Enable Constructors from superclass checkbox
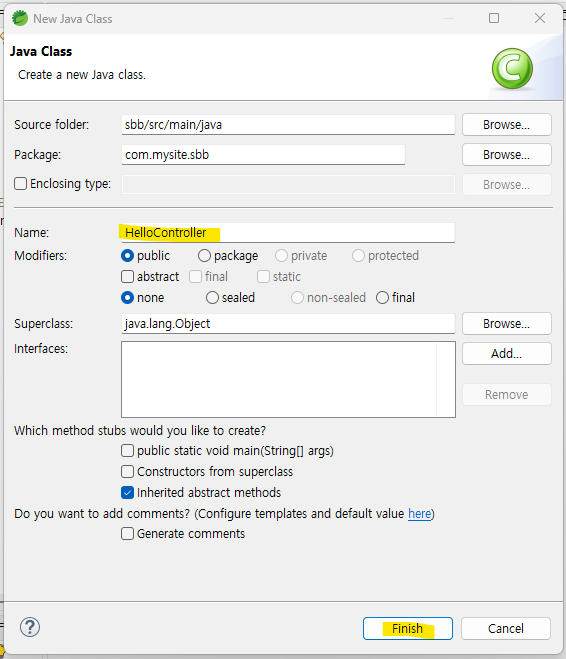The width and height of the screenshot is (566, 659). coord(127,472)
